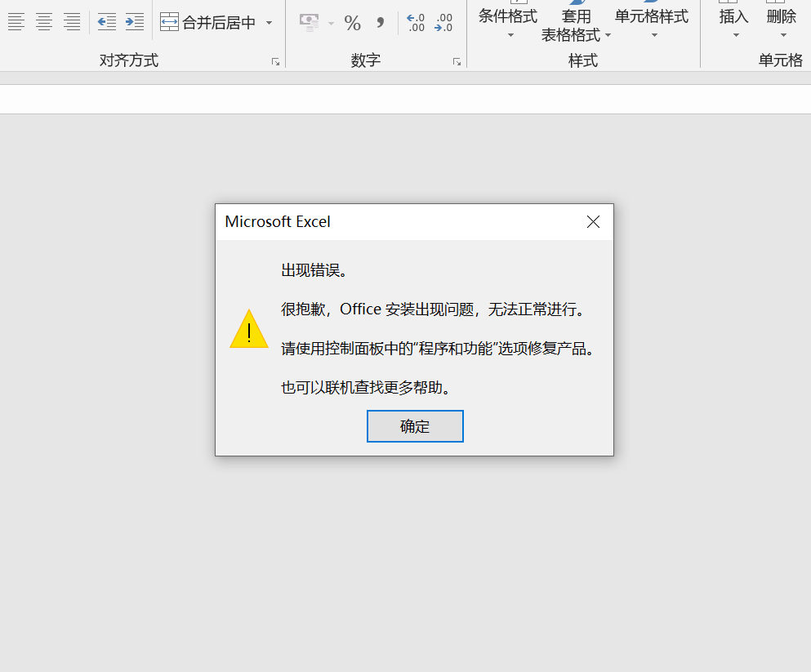Click the center align icon

(x=44, y=22)
